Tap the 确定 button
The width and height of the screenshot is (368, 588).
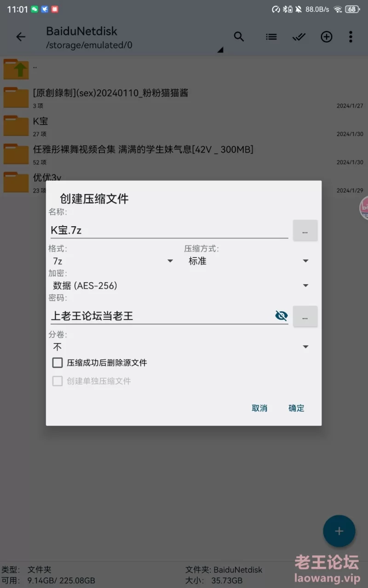click(x=296, y=408)
